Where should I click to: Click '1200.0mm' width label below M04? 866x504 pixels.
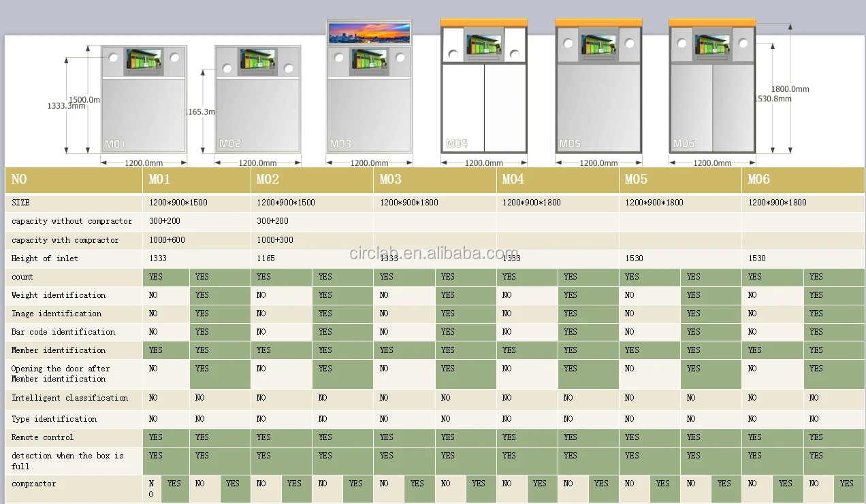(484, 163)
